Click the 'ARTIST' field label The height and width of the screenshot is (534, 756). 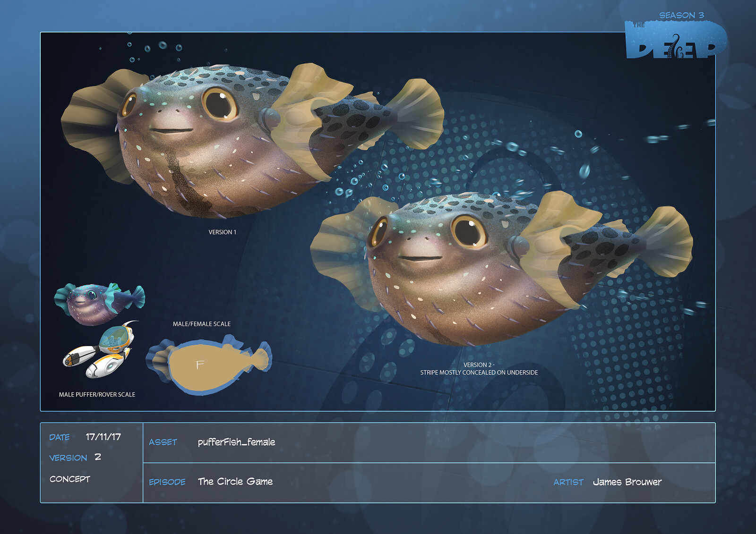[x=568, y=483]
